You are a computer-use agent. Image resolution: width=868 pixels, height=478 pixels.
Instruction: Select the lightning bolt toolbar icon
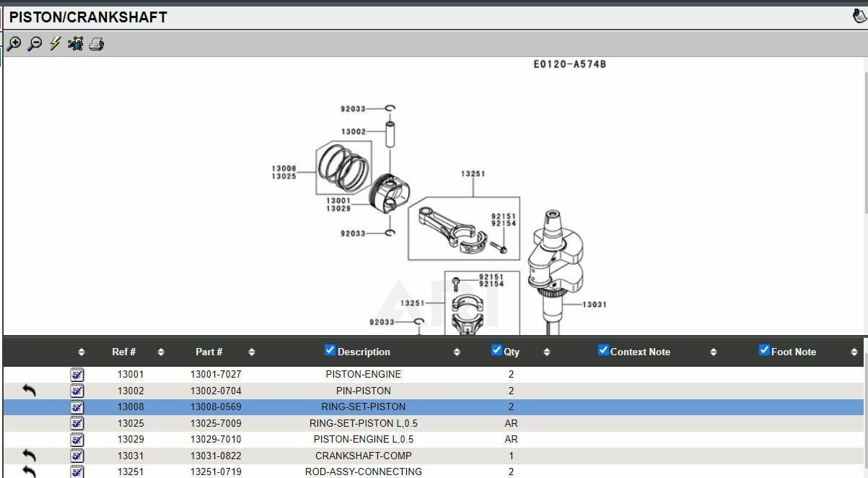[53, 43]
